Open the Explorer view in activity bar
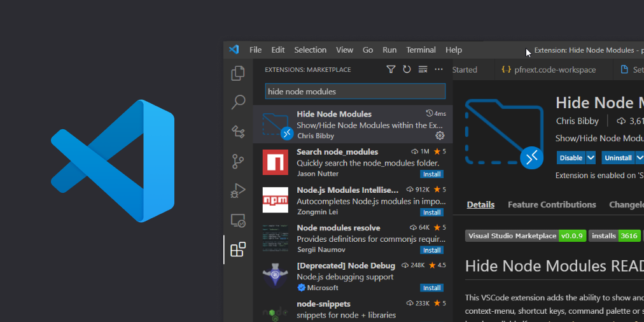Screen dimensions: 644x322 click(x=238, y=74)
